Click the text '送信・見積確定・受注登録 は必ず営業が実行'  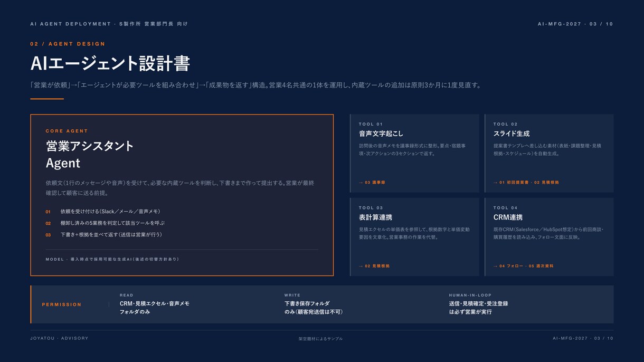tap(479, 308)
